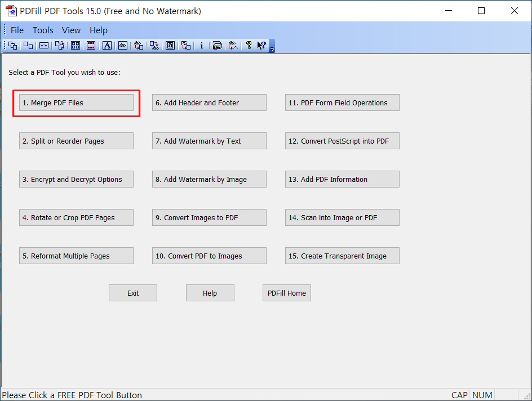Image resolution: width=532 pixels, height=401 pixels.
Task: Open the PDFill Home button
Action: click(287, 293)
